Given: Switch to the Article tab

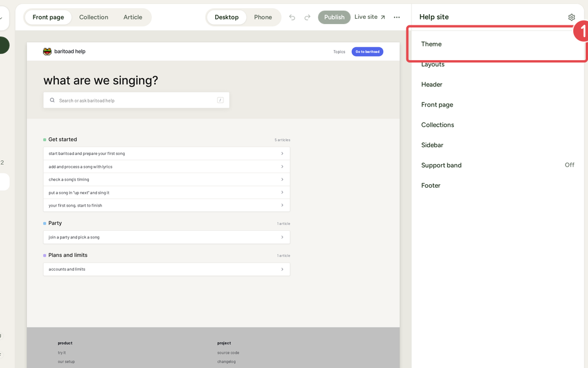Looking at the screenshot, I should [x=133, y=17].
